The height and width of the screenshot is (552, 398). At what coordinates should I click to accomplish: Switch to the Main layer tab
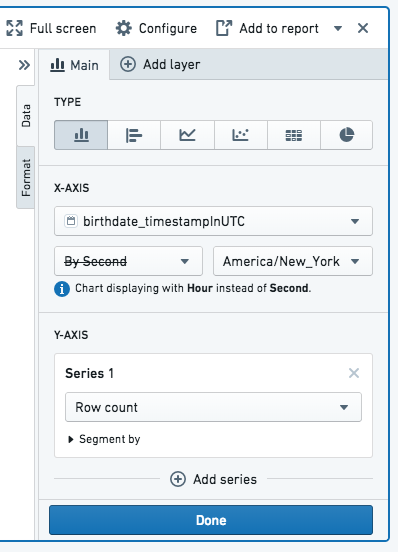pyautogui.click(x=75, y=65)
